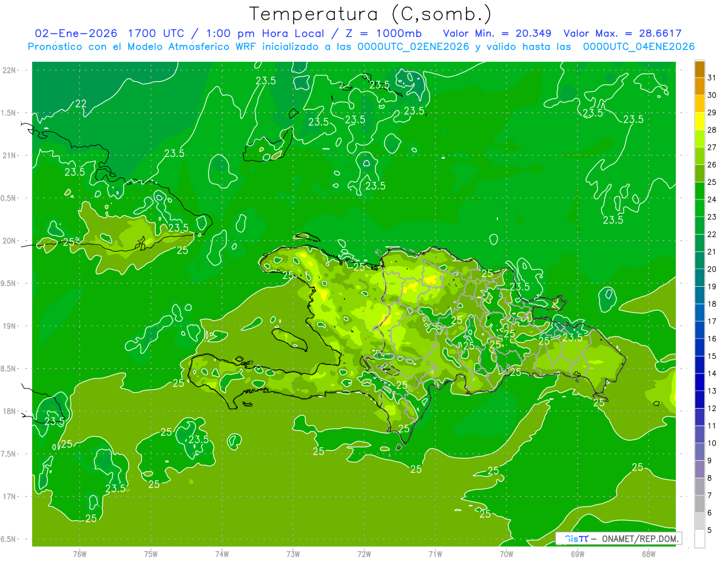Select the purple swatch between 8 and 9
The height and width of the screenshot is (562, 728).
coord(699,469)
